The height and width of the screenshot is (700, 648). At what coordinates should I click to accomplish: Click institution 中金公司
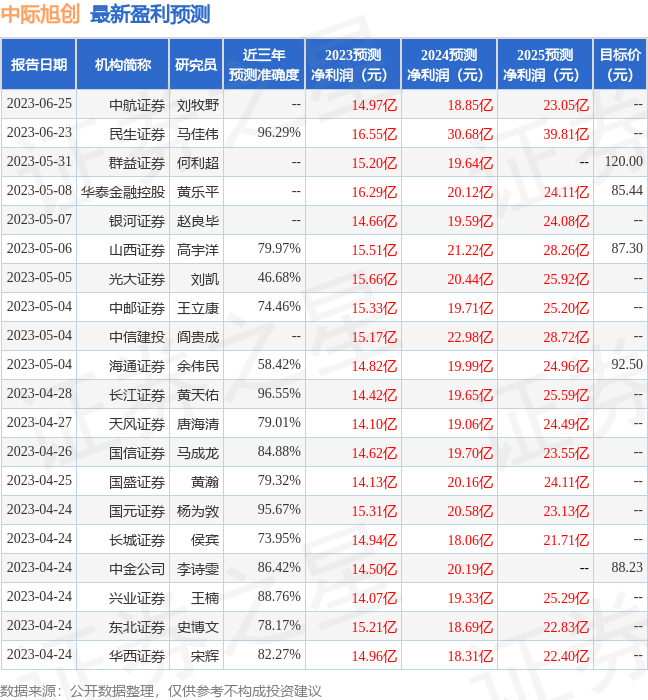[137, 570]
